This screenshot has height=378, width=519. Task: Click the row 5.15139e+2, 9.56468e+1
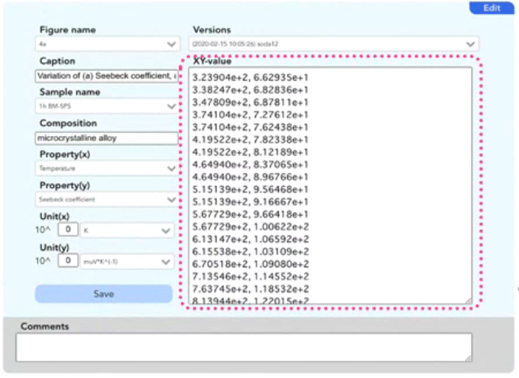(x=250, y=190)
